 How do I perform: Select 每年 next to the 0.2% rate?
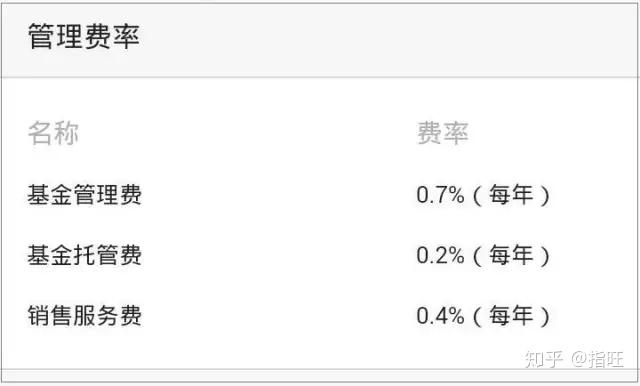511,255
